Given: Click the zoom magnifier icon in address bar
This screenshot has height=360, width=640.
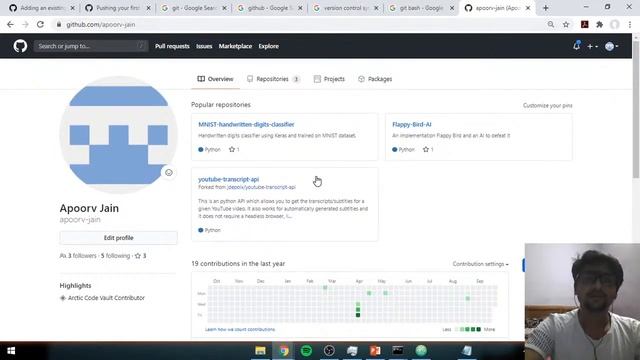Looking at the screenshot, I should [x=551, y=24].
